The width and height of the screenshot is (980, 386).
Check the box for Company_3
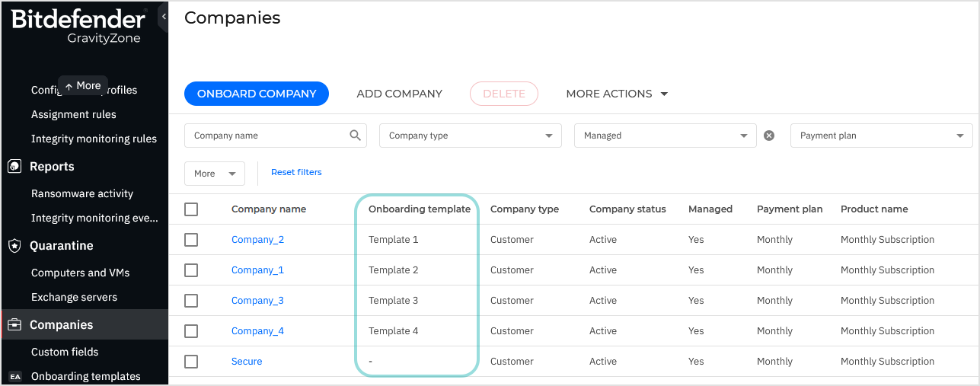click(191, 300)
